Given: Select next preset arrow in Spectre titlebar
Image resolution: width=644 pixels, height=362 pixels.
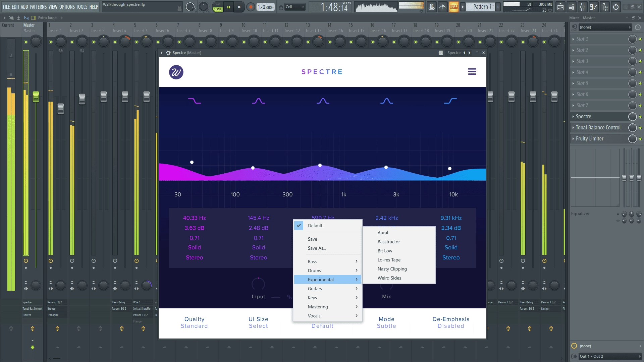Looking at the screenshot, I should (469, 53).
